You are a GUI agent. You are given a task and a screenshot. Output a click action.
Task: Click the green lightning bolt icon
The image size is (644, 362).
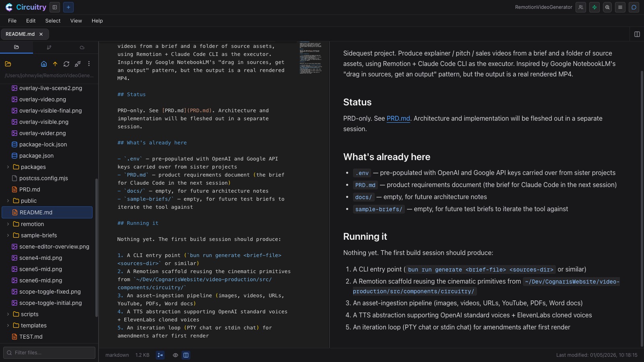pos(594,7)
